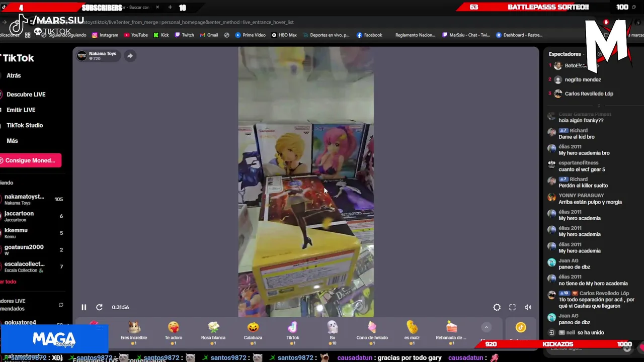Open Descubre LIVE in the sidebar
Image resolution: width=644 pixels, height=362 pixels.
pos(26,95)
